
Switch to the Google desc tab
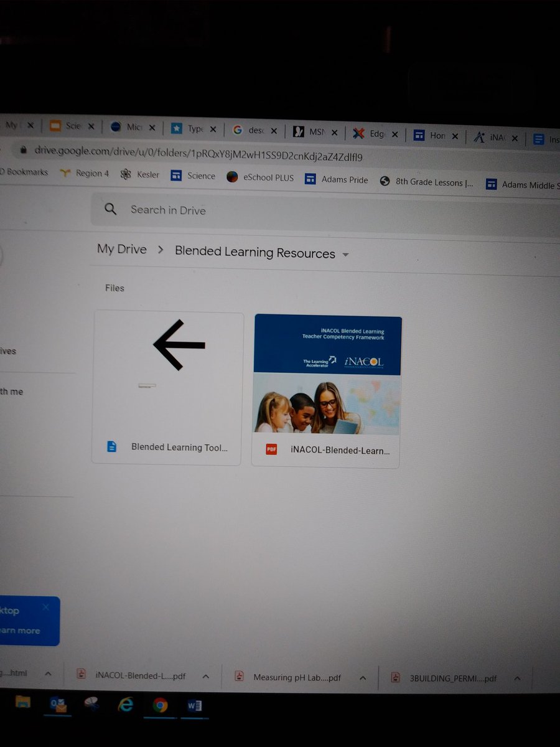click(248, 131)
